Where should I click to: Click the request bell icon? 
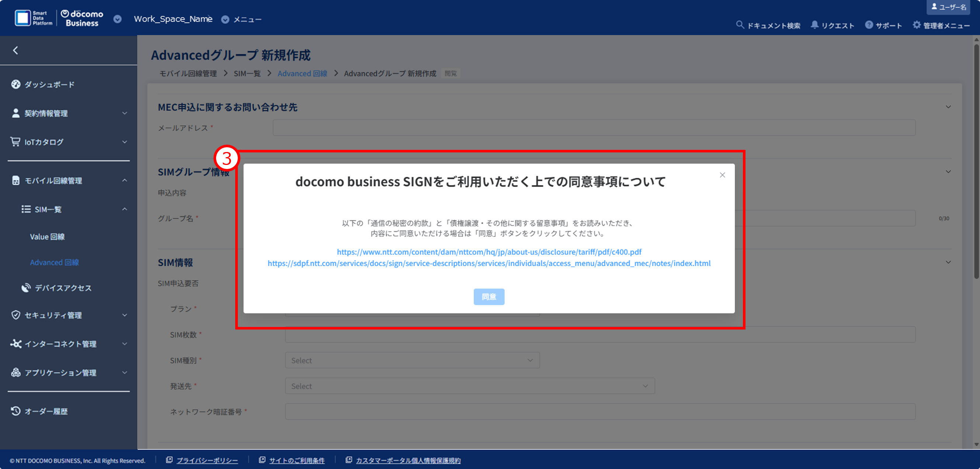point(814,25)
